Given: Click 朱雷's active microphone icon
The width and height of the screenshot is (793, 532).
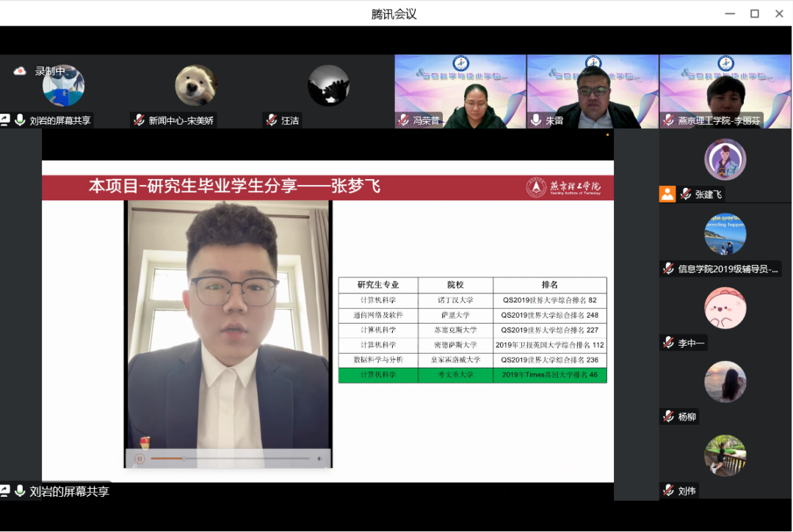Looking at the screenshot, I should click(536, 120).
